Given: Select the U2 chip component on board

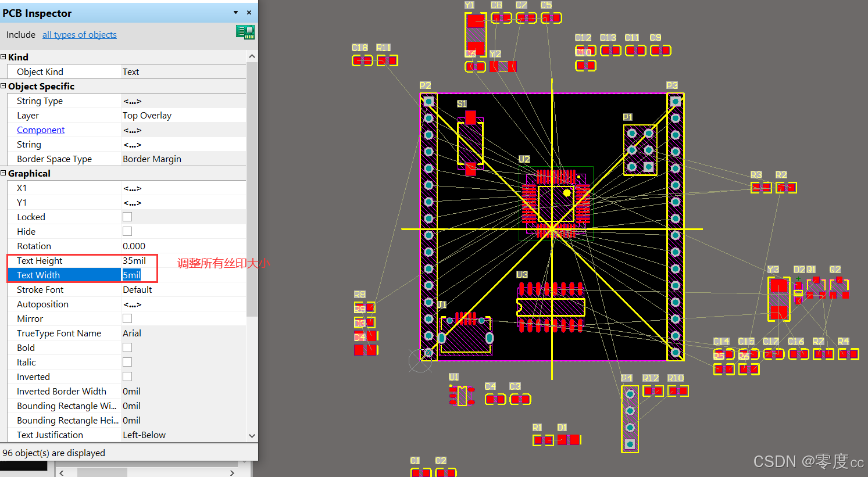Looking at the screenshot, I should coord(556,204).
